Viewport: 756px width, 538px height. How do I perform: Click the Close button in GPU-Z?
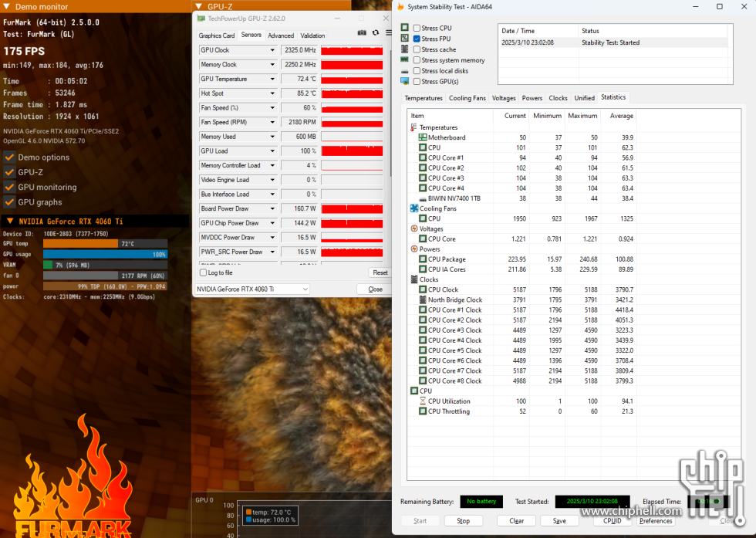pyautogui.click(x=375, y=289)
